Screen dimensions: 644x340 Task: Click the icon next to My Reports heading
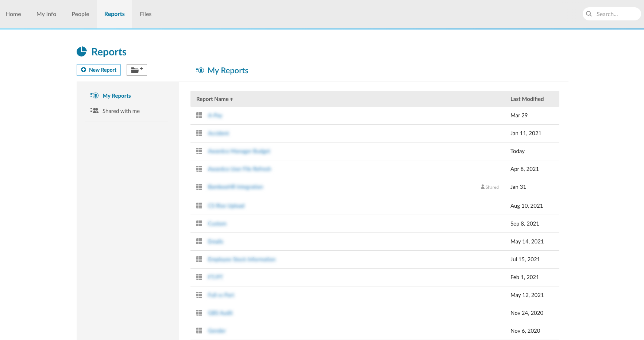(200, 70)
